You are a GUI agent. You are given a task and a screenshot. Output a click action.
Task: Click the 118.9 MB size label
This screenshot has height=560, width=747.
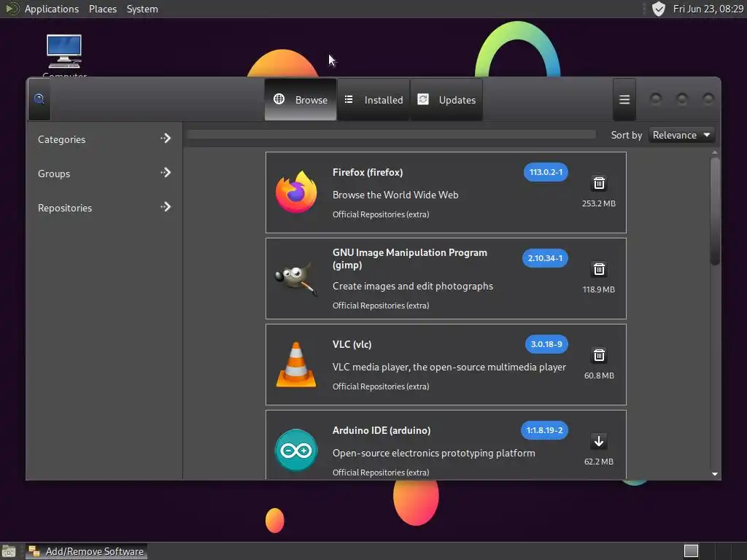(599, 289)
